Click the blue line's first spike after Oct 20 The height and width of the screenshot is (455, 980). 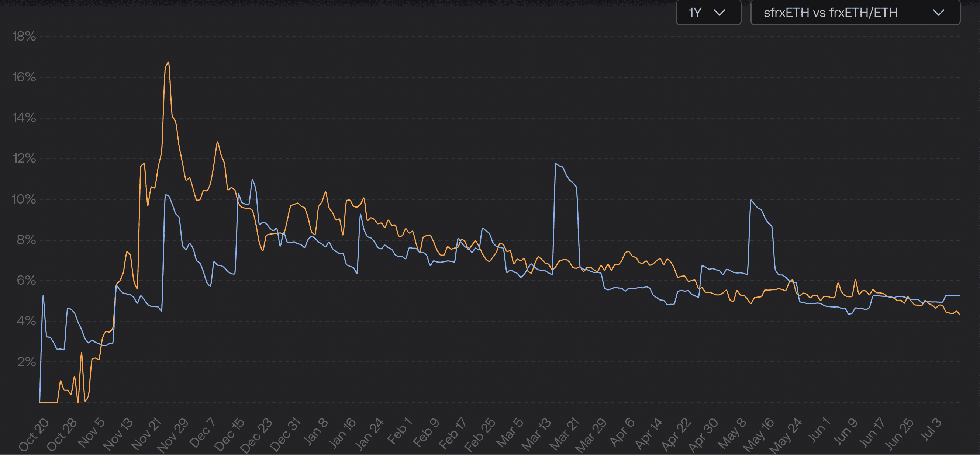click(x=43, y=296)
